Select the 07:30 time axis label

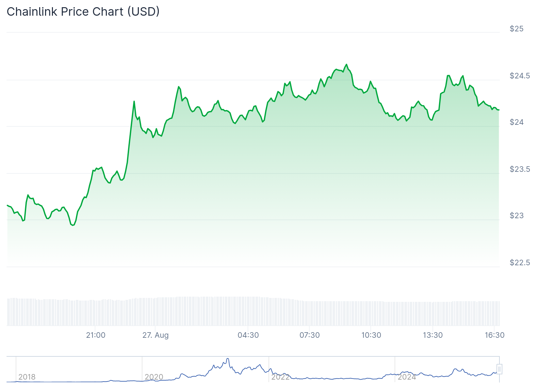310,335
